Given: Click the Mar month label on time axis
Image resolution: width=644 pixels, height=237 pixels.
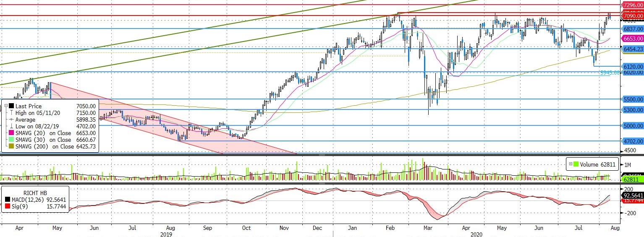Looking at the screenshot, I should [x=428, y=229].
